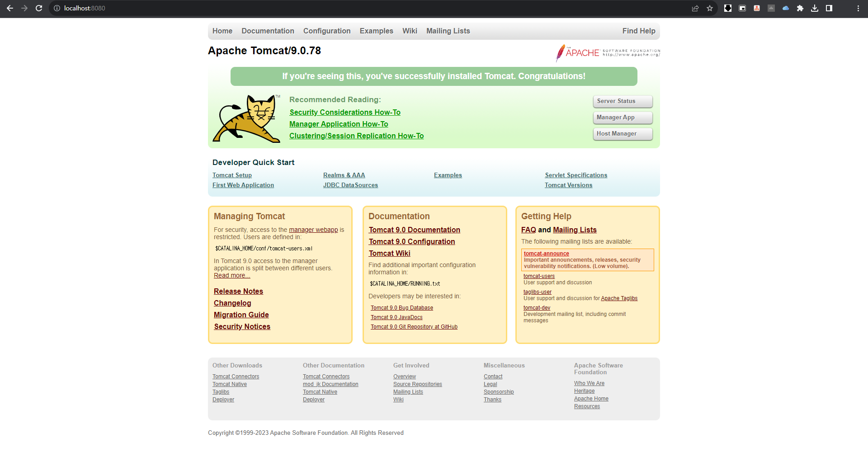
Task: Click the red PDF extension icon
Action: [x=757, y=8]
